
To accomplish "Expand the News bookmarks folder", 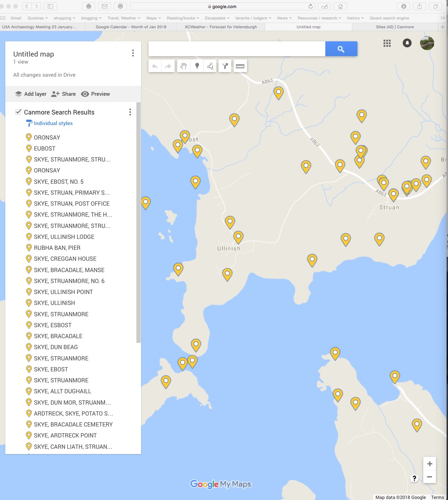I will pos(284,18).
